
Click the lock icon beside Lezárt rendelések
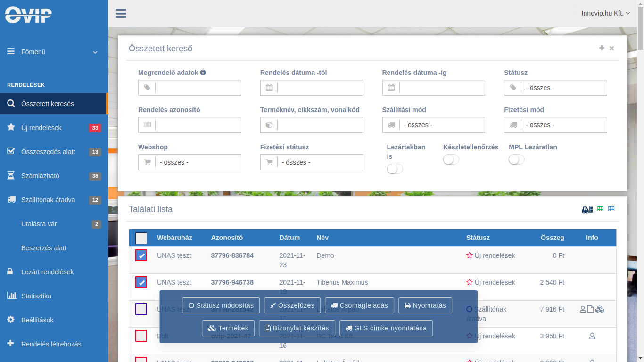click(x=10, y=271)
